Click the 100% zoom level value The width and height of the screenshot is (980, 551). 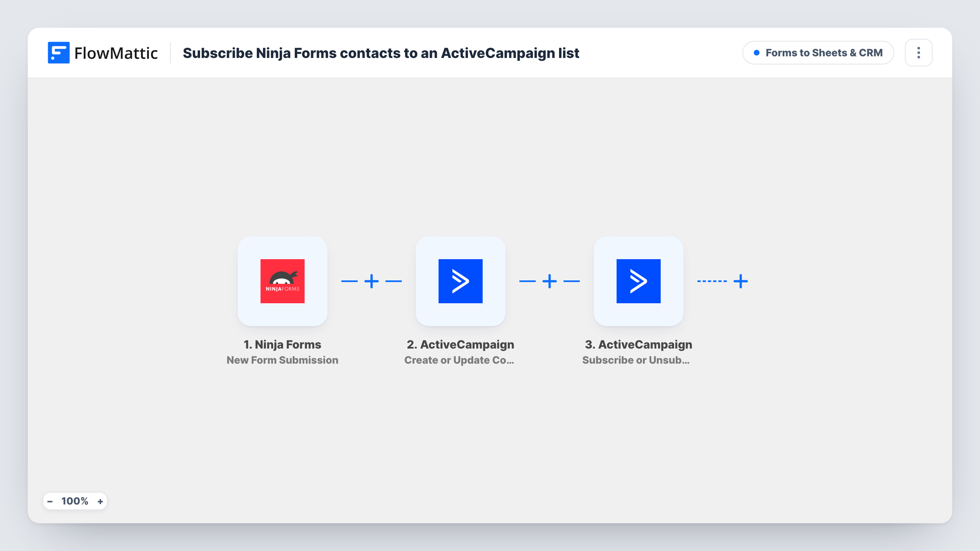[75, 501]
